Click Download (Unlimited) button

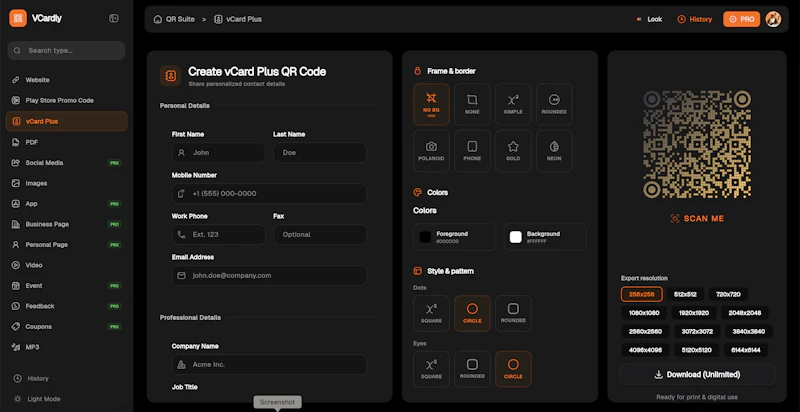pos(697,375)
